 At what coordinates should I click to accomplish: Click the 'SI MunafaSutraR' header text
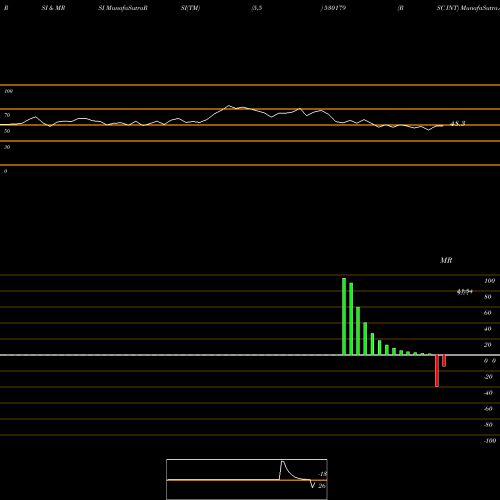click(123, 8)
